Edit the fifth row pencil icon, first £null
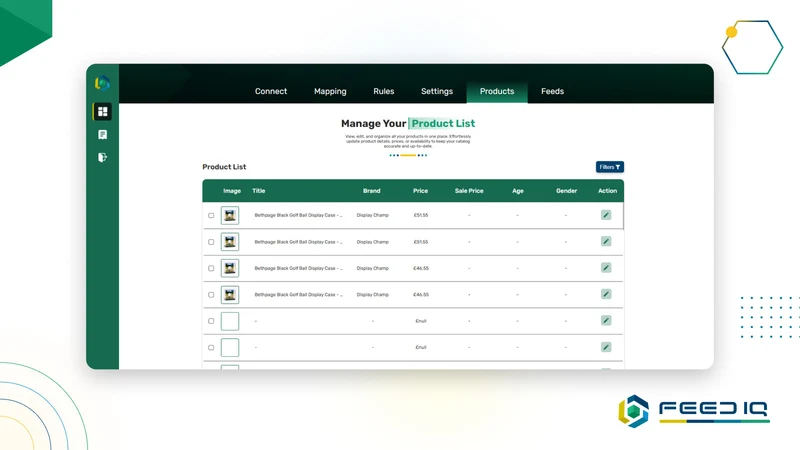The image size is (800, 450). (606, 320)
